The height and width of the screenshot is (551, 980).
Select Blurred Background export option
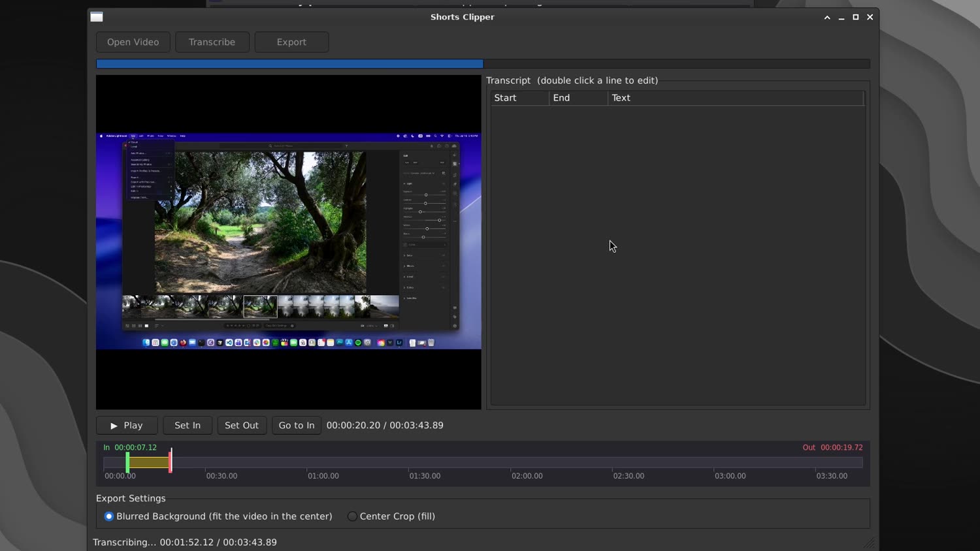pos(218,516)
